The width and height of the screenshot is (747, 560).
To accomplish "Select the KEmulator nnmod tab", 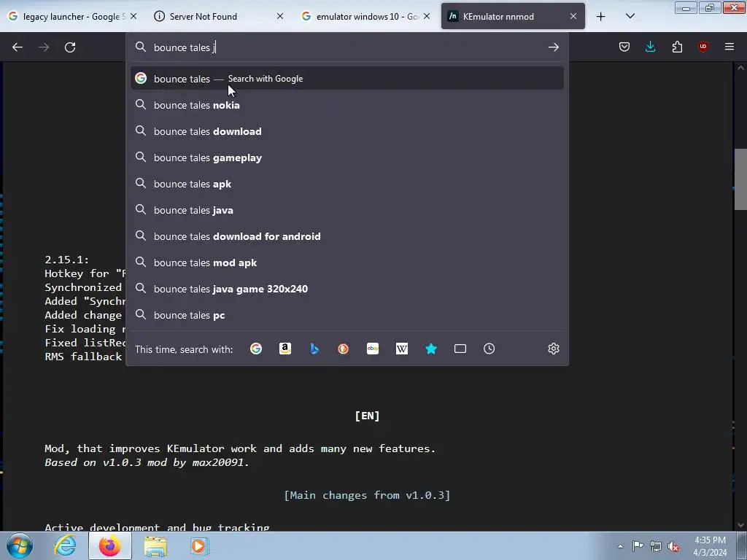I will tap(513, 17).
